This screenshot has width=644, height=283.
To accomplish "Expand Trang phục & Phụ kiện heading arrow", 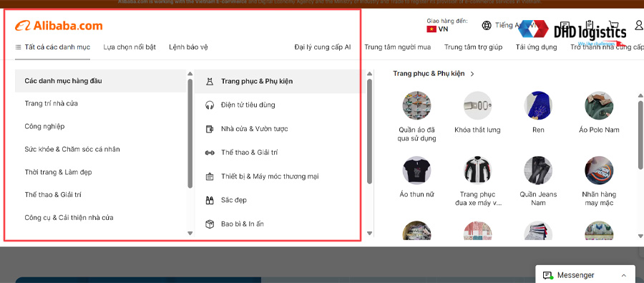I will pos(472,74).
